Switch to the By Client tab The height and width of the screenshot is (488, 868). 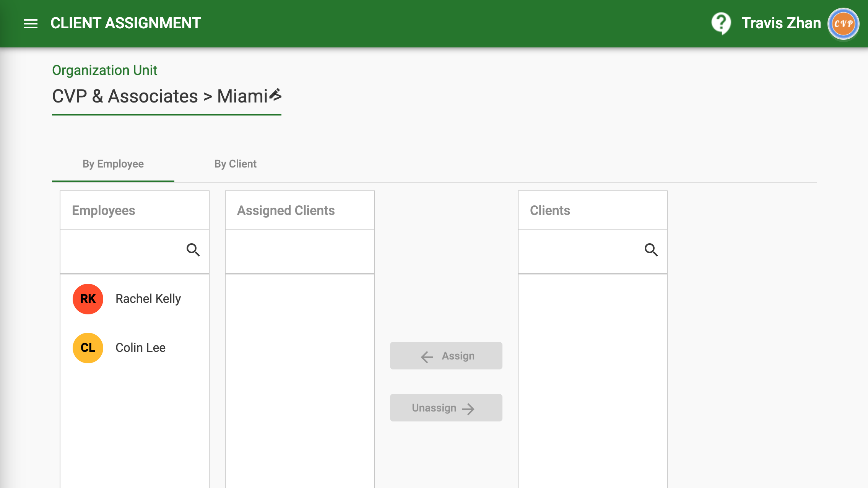235,164
